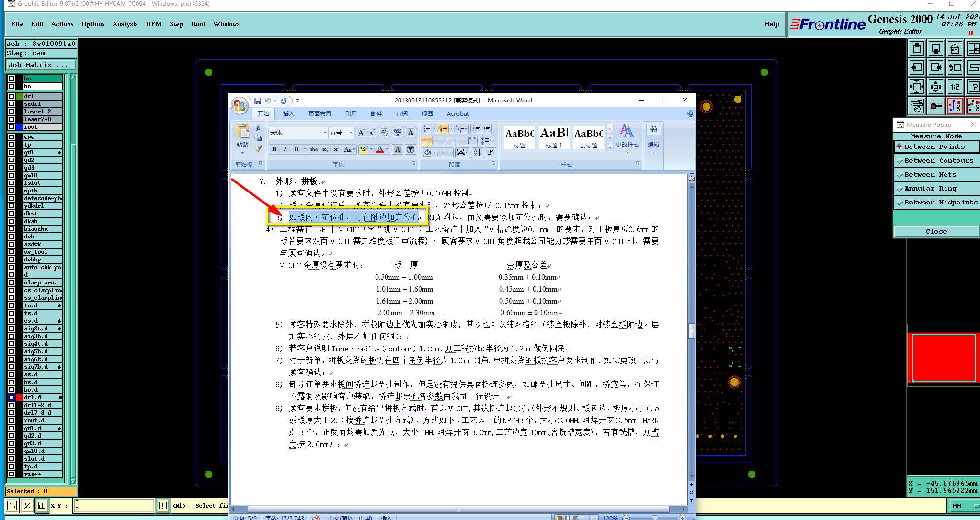
Task: Open the DFM menu in Genesis
Action: 154,24
